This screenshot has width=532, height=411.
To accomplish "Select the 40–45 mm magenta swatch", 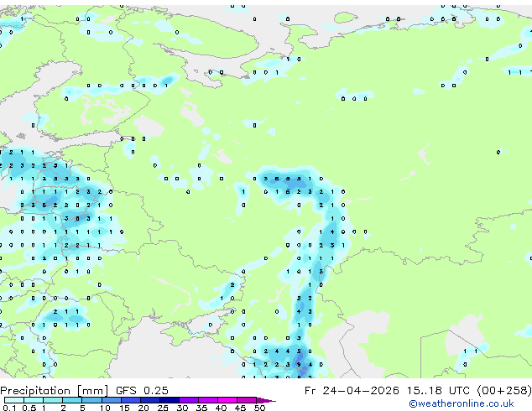I will 227,400.
